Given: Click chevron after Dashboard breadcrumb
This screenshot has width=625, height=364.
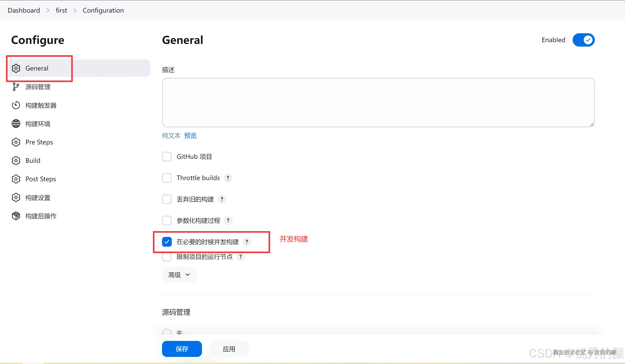Looking at the screenshot, I should (48, 10).
